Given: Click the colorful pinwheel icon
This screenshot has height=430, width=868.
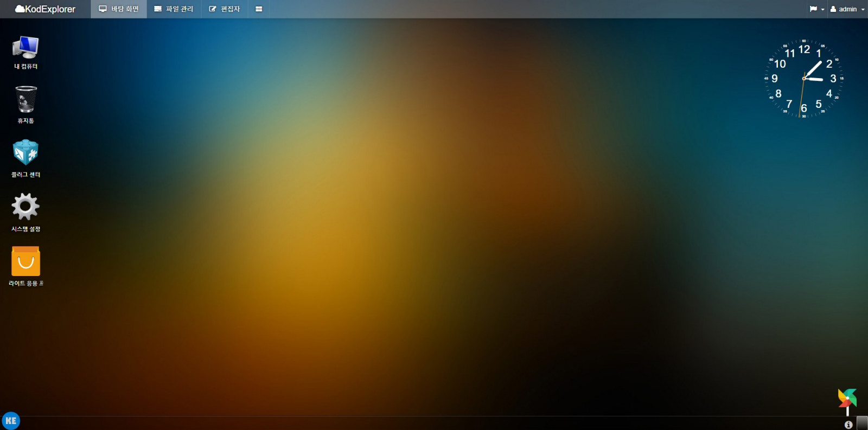Looking at the screenshot, I should pos(847,401).
